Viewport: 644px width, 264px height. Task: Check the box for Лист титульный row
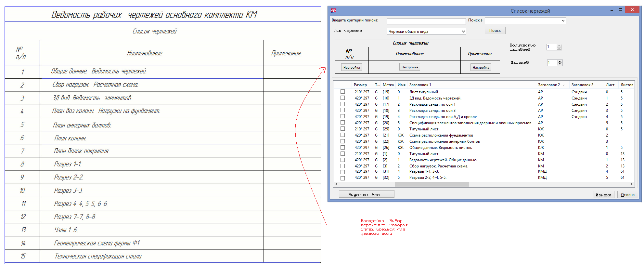coord(342,92)
